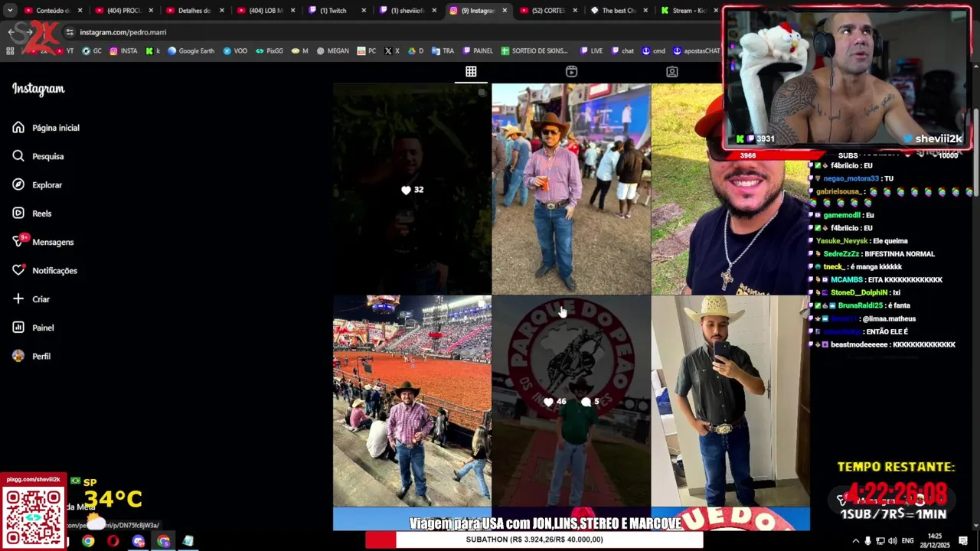Screen dimensions: 980x551
Task: Click the microphone icon in system tray
Action: coord(867,541)
